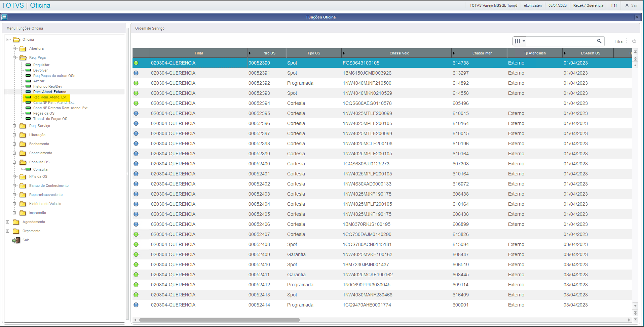Viewport: 644px width, 327px height.
Task: Sort by the Tipo OS column header
Action: pyautogui.click(x=314, y=53)
